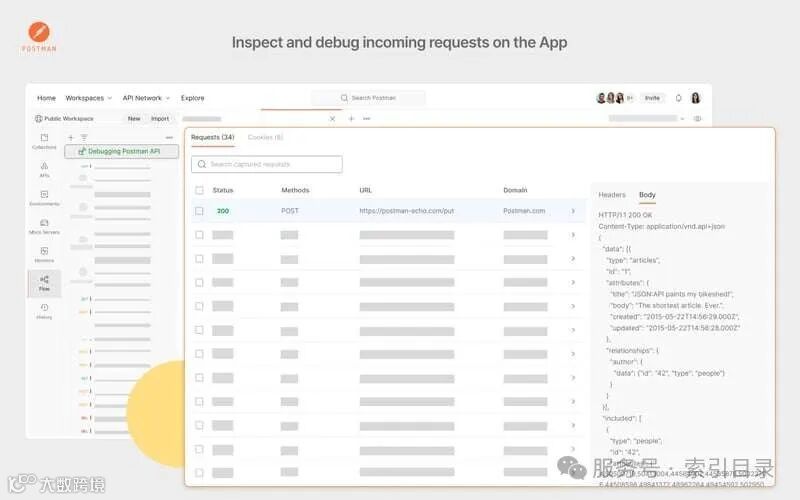Click the Content-Type response header line
The width and height of the screenshot is (800, 500).
[x=661, y=226]
